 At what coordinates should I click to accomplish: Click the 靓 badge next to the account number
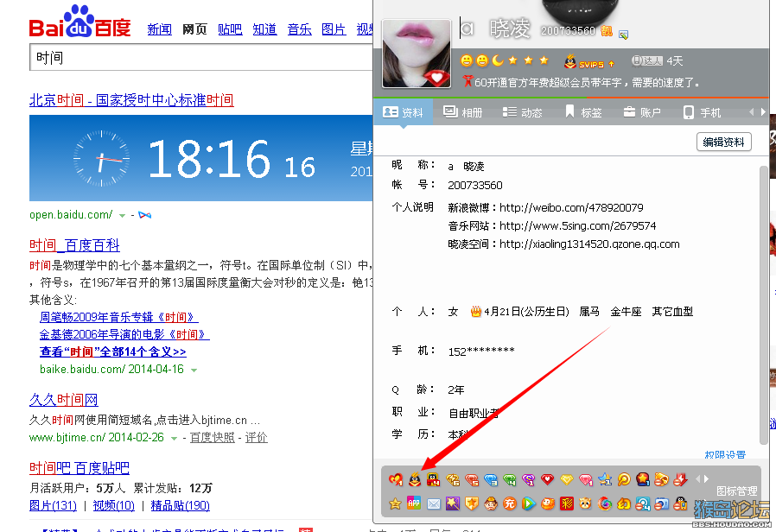(607, 31)
